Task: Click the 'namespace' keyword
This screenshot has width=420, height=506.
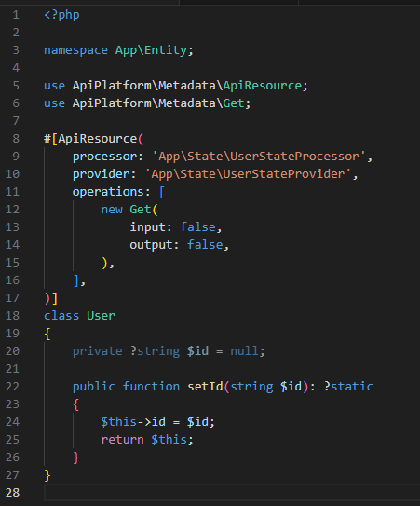Action: pyautogui.click(x=75, y=50)
